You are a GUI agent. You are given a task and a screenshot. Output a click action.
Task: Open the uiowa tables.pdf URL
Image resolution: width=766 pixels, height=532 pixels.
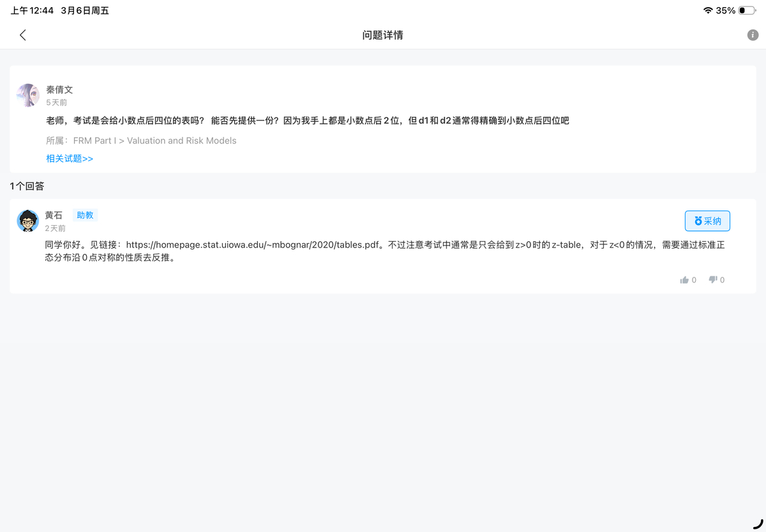[x=252, y=244]
